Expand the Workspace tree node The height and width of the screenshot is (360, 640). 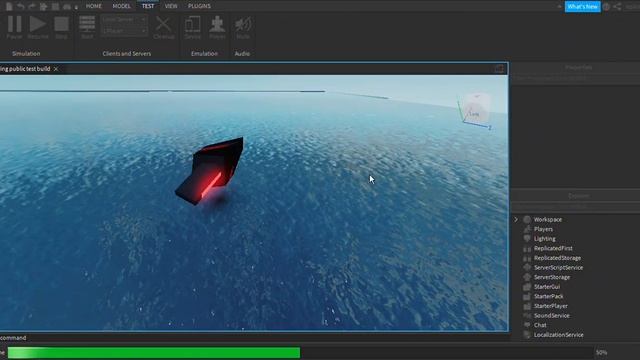click(516, 220)
